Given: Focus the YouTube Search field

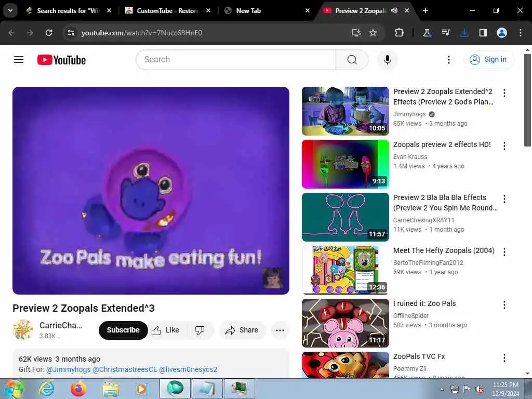Looking at the screenshot, I should pyautogui.click(x=236, y=60).
